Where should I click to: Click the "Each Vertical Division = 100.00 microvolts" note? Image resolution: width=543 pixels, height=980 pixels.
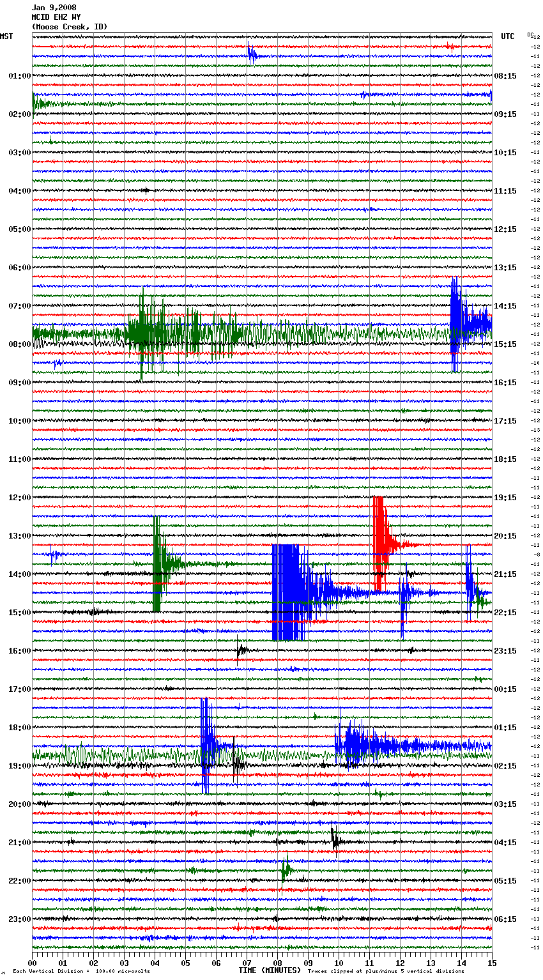pos(81,971)
